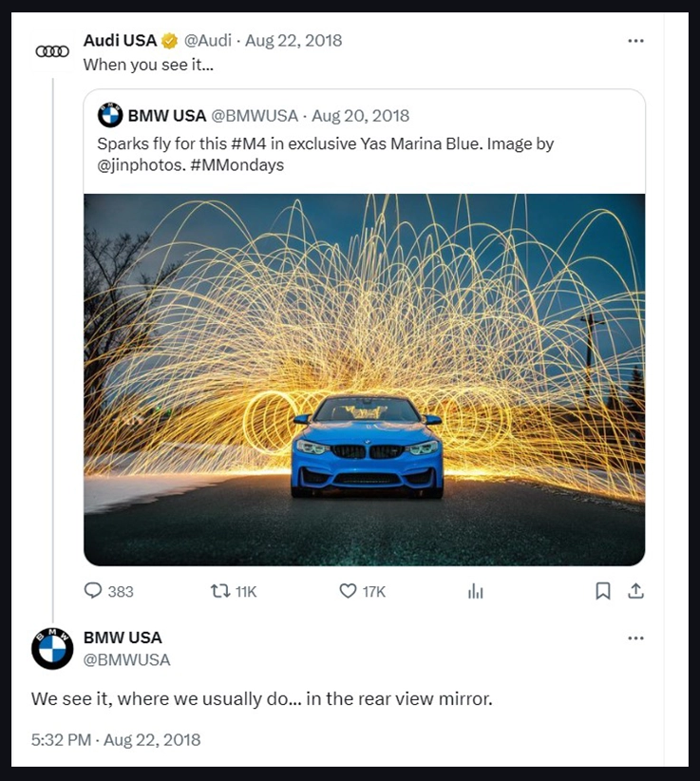Screen dimensions: 700x781
Task: Open the more options menu on Audi's tweet
Action: [635, 41]
